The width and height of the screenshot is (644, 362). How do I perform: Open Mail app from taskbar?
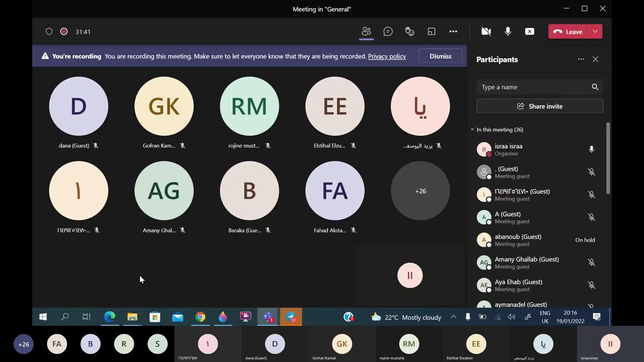click(x=178, y=317)
